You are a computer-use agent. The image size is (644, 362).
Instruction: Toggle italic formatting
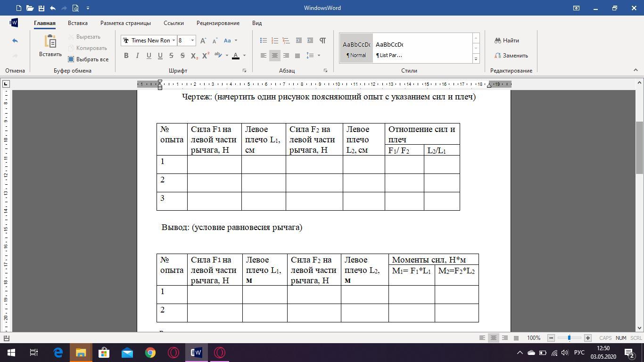coord(137,56)
